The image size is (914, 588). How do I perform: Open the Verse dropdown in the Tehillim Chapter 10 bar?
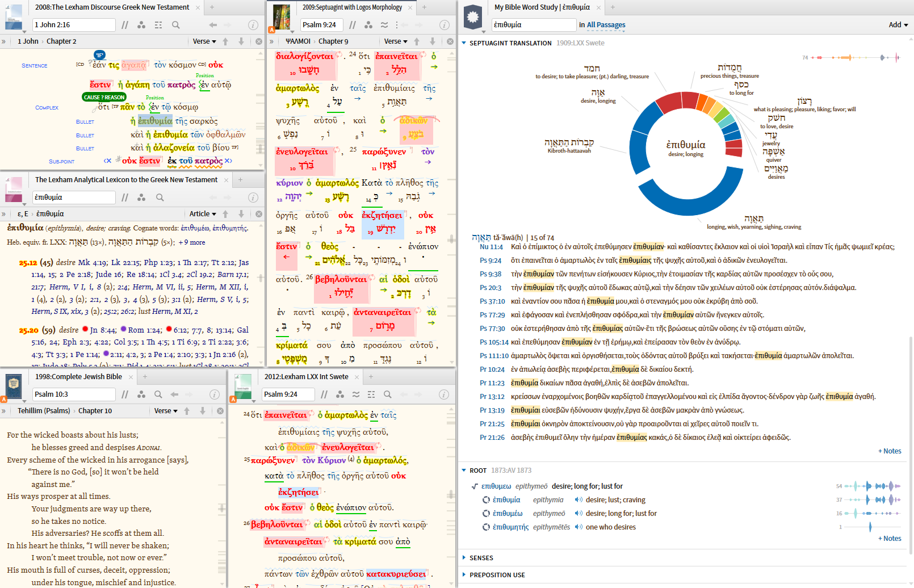(x=166, y=411)
